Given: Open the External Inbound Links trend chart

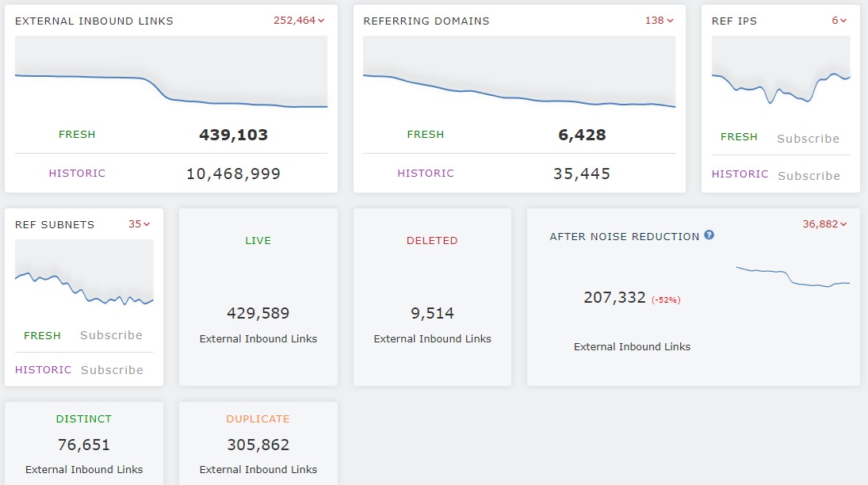Looking at the screenshot, I should [171, 72].
